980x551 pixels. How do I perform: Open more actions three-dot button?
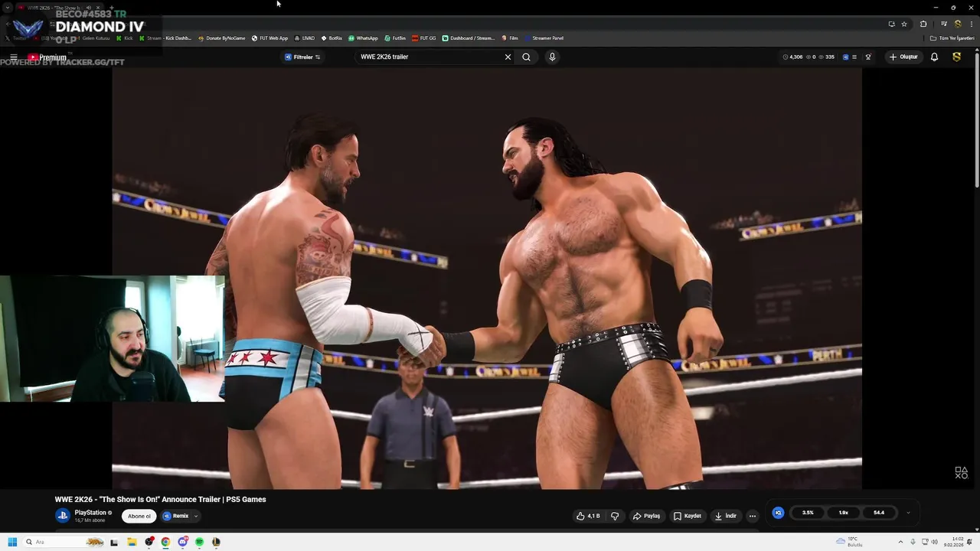(x=753, y=516)
